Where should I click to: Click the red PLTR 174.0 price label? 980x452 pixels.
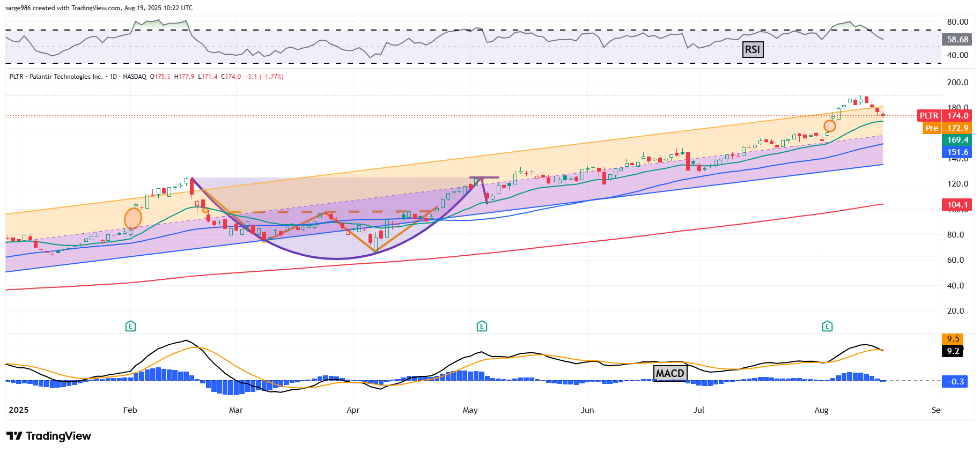[x=944, y=116]
